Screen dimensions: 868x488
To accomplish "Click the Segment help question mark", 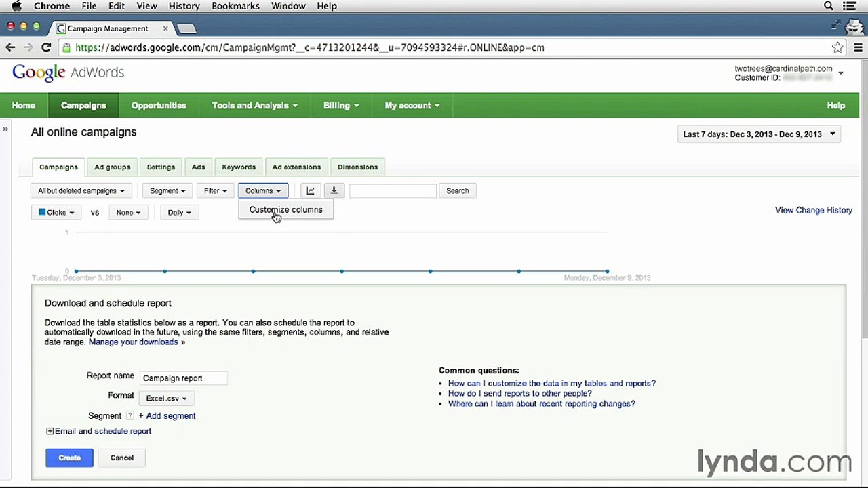I will (x=130, y=415).
